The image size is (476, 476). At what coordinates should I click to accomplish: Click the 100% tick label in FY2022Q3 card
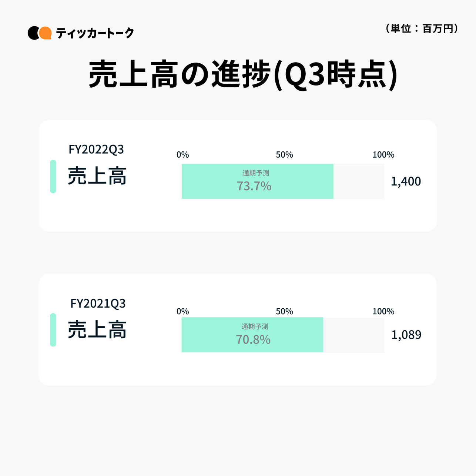point(383,155)
